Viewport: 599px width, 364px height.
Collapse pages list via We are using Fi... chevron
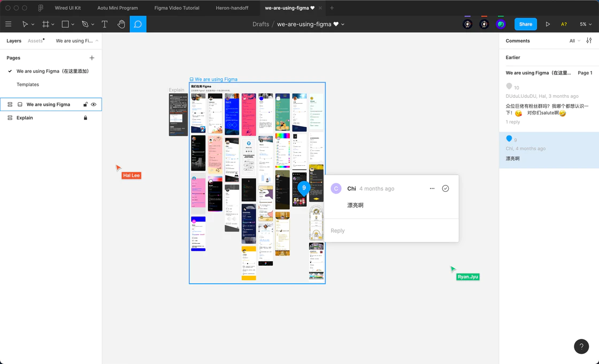tap(97, 41)
